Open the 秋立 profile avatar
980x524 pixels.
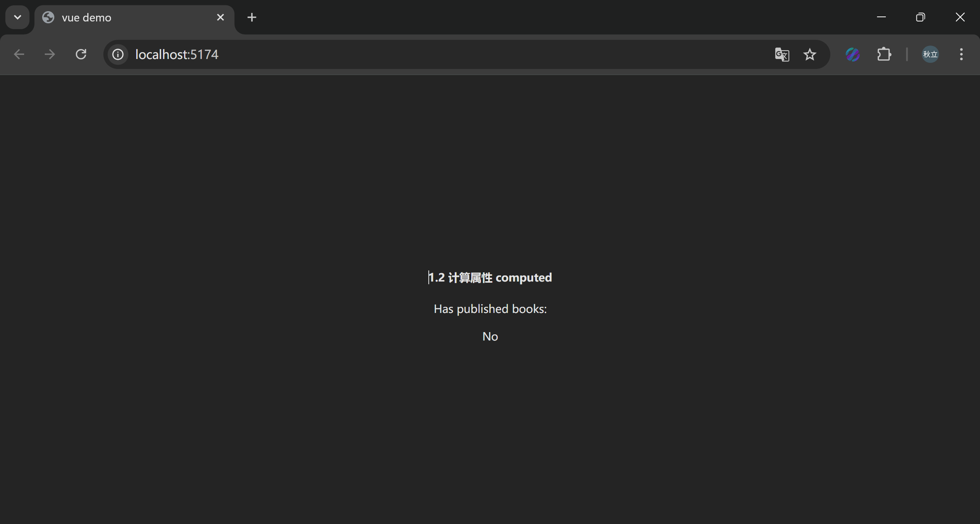click(x=930, y=54)
